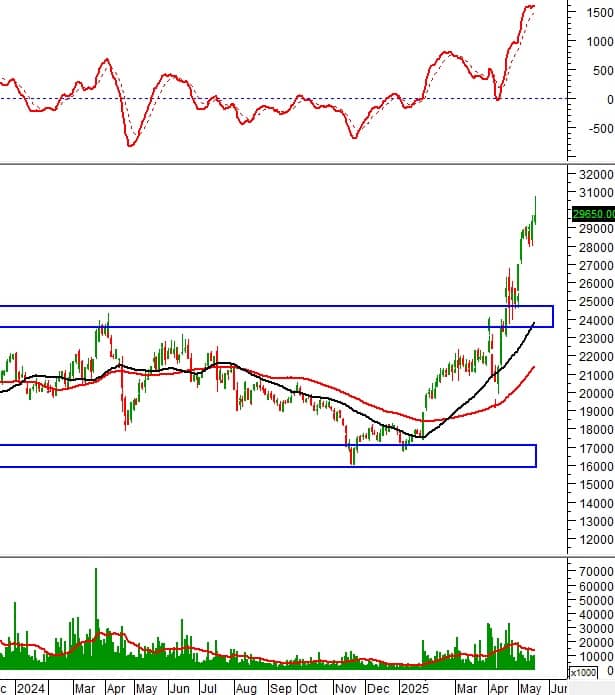Click the 32000 label on price axis
The height and width of the screenshot is (695, 615).
pos(596,175)
